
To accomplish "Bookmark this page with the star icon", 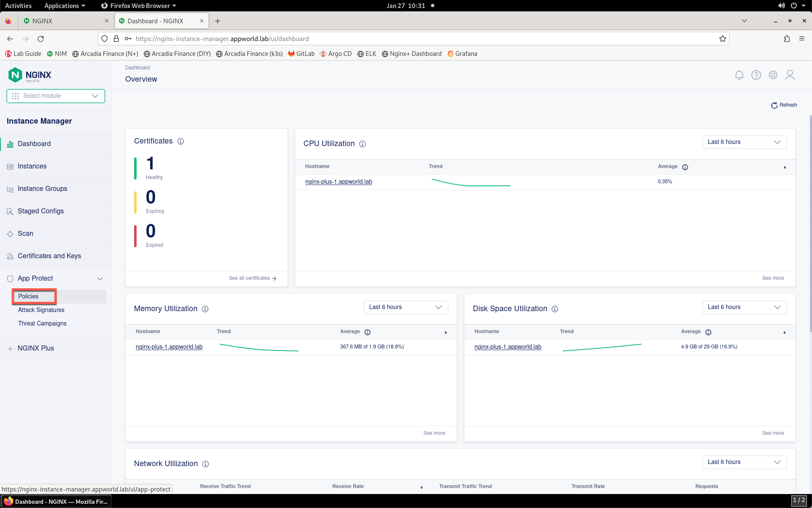I will tap(722, 39).
